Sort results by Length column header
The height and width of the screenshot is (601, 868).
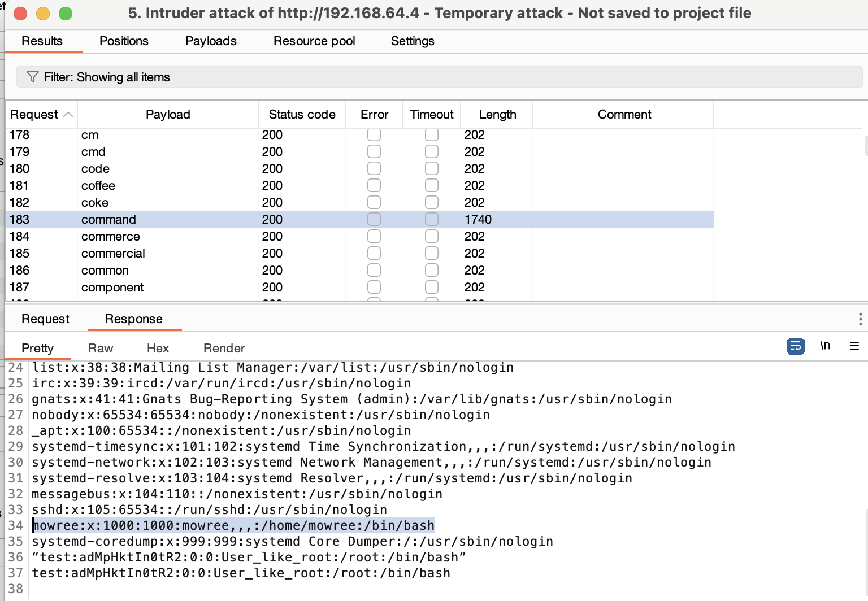pos(497,115)
